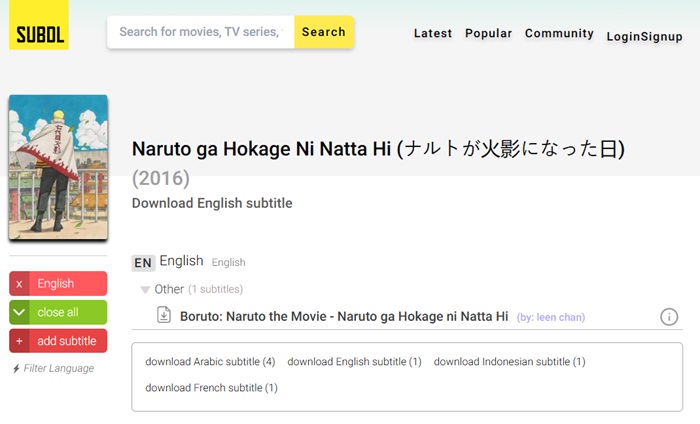Open the Latest menu item
This screenshot has width=700, height=424.
[x=433, y=33]
